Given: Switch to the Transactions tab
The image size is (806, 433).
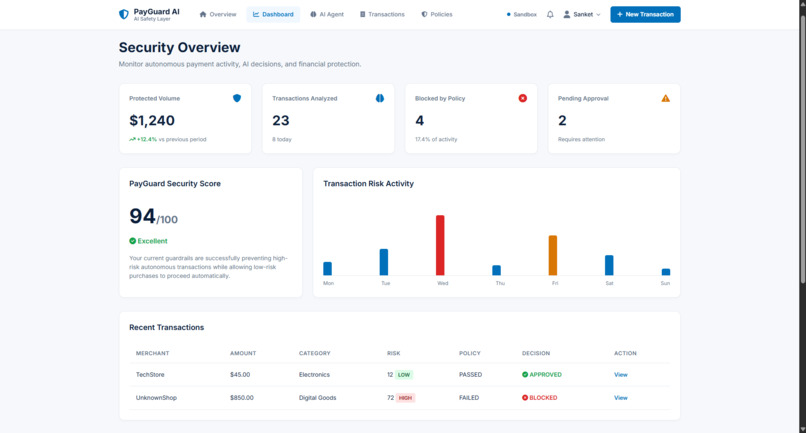Looking at the screenshot, I should 382,14.
